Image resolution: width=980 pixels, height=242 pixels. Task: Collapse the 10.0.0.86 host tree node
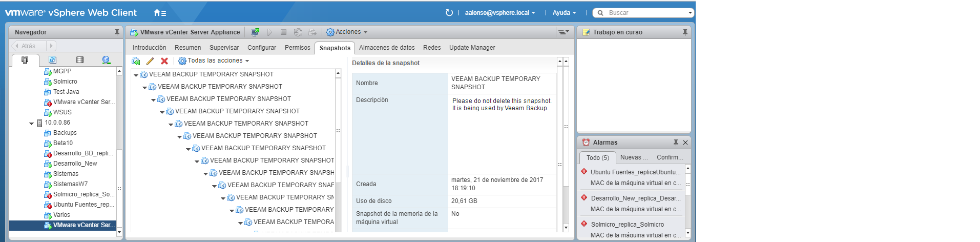point(31,123)
